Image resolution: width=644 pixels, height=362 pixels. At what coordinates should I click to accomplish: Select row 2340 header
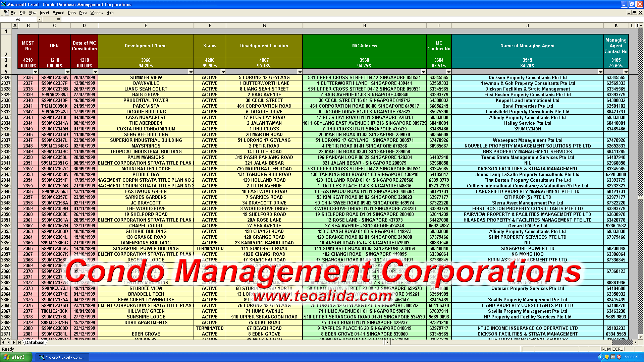[6, 157]
